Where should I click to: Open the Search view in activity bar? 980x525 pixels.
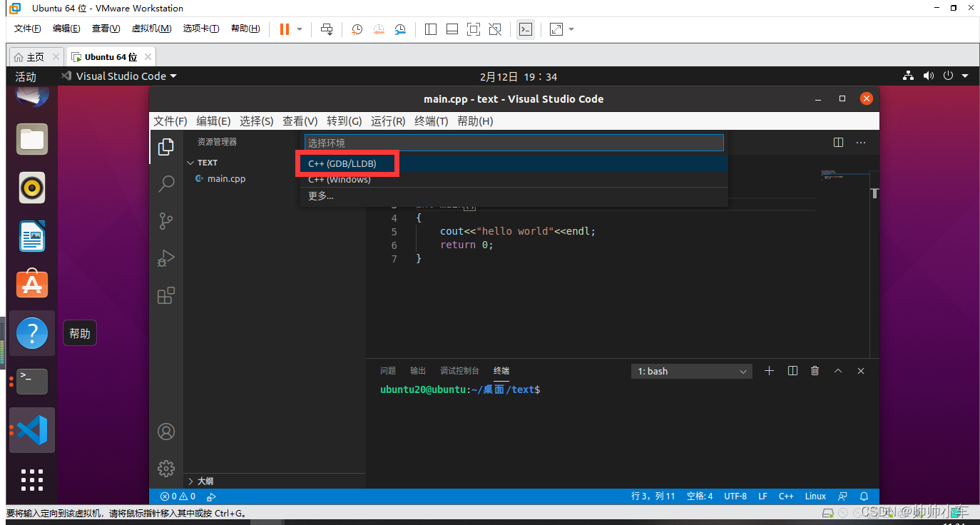pyautogui.click(x=166, y=183)
